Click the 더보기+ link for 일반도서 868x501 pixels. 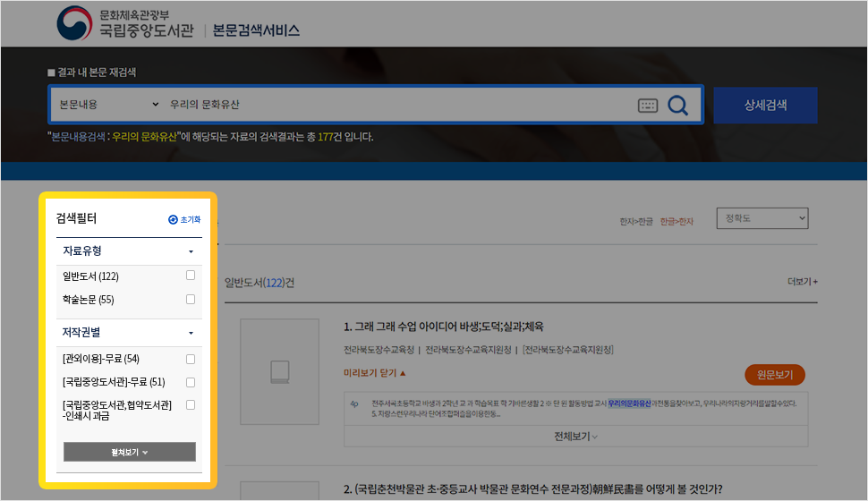tap(802, 282)
